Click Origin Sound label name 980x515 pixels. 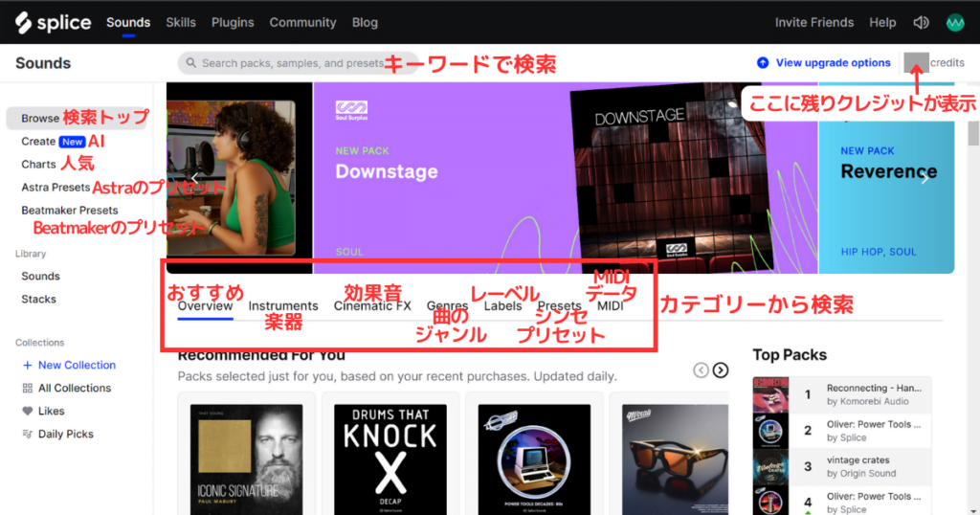tap(867, 474)
